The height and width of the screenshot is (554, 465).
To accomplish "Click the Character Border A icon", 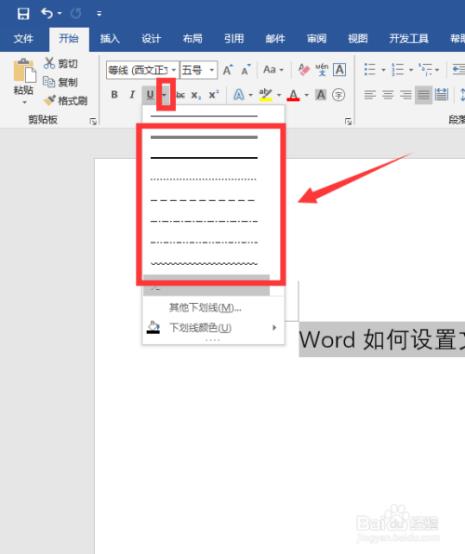I will tap(340, 70).
